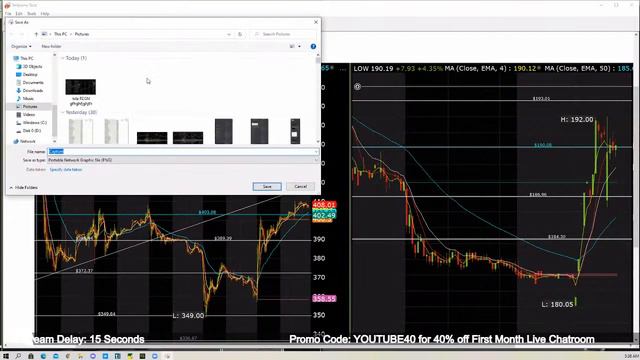Image resolution: width=640 pixels, height=360 pixels.
Task: Click the navigation pane scroll up arrow
Action: tap(54, 55)
